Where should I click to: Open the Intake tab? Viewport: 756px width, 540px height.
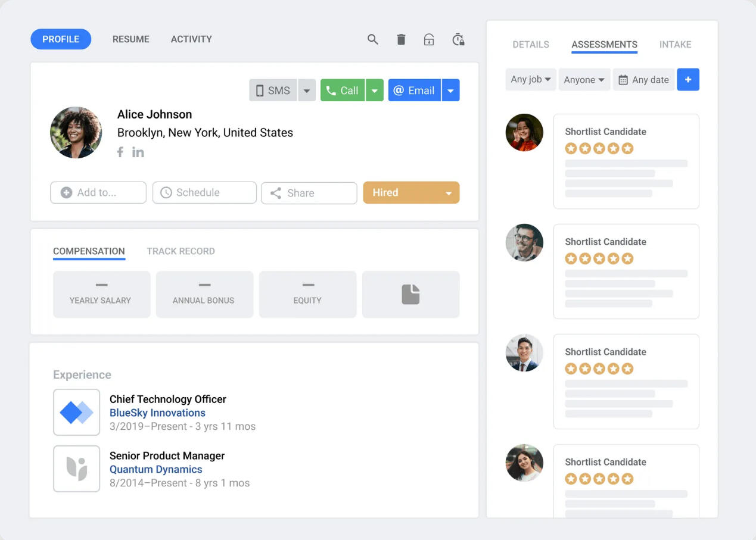click(675, 45)
